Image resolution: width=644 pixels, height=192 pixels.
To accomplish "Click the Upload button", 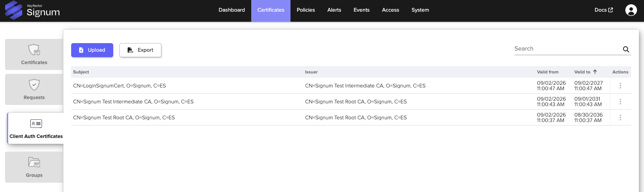I will coord(92,50).
